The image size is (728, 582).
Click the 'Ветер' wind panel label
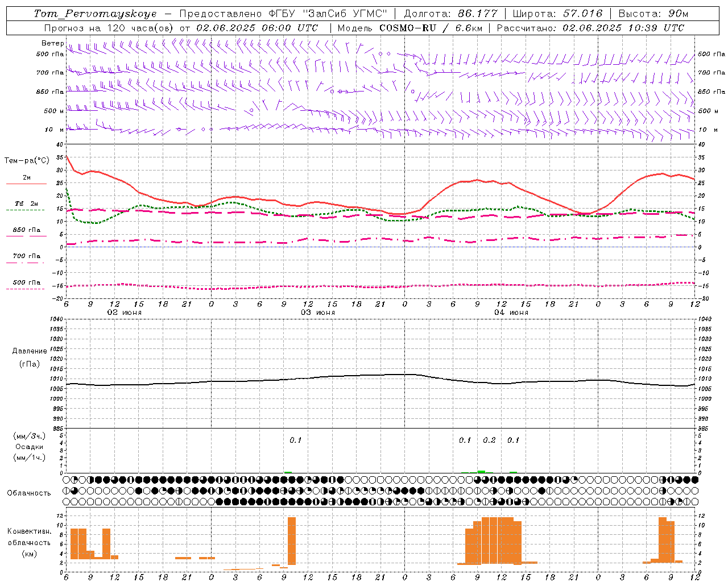pos(52,43)
